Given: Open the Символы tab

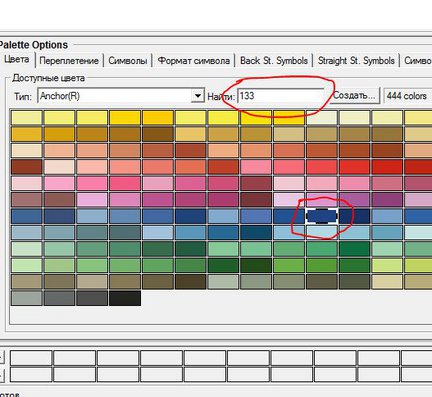Looking at the screenshot, I should 128,61.
